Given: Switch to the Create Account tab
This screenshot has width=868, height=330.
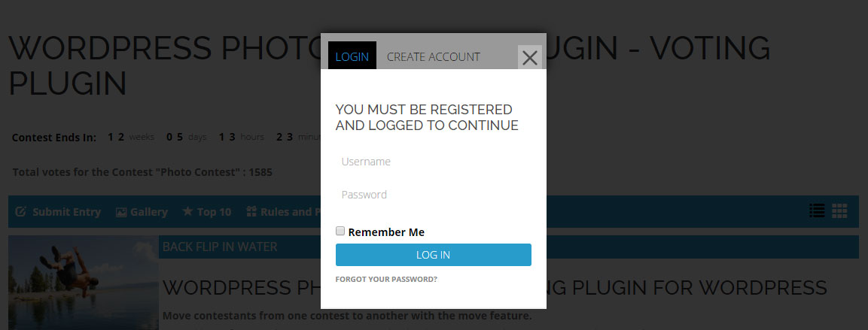Looking at the screenshot, I should coord(433,56).
